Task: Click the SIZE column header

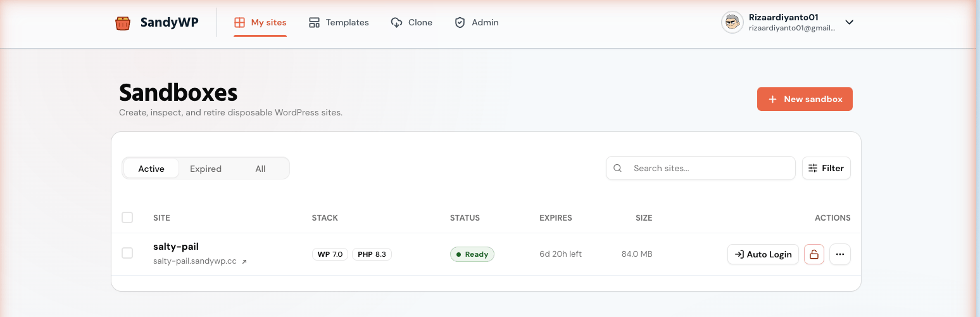Action: 644,217
